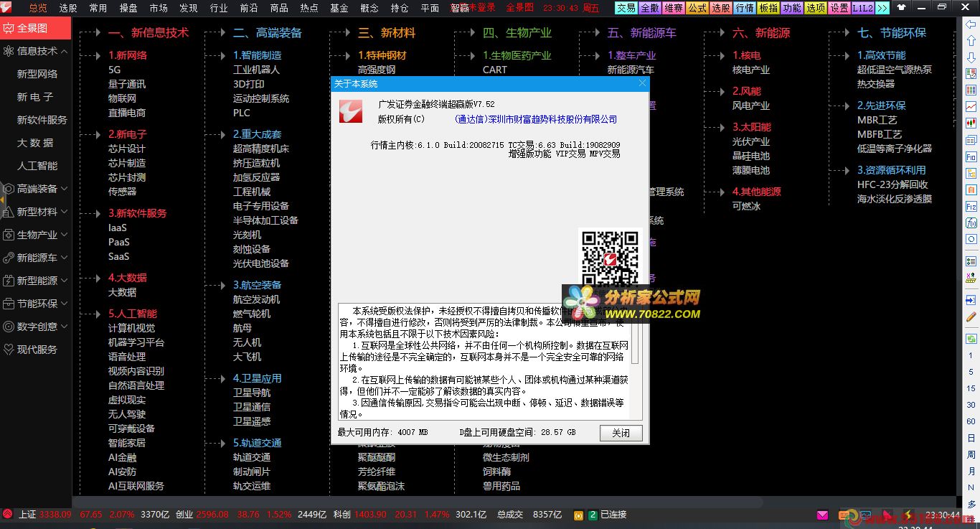This screenshot has width=980, height=529.
Task: Click the 新能源车 icon in sidebar
Action: 9,258
